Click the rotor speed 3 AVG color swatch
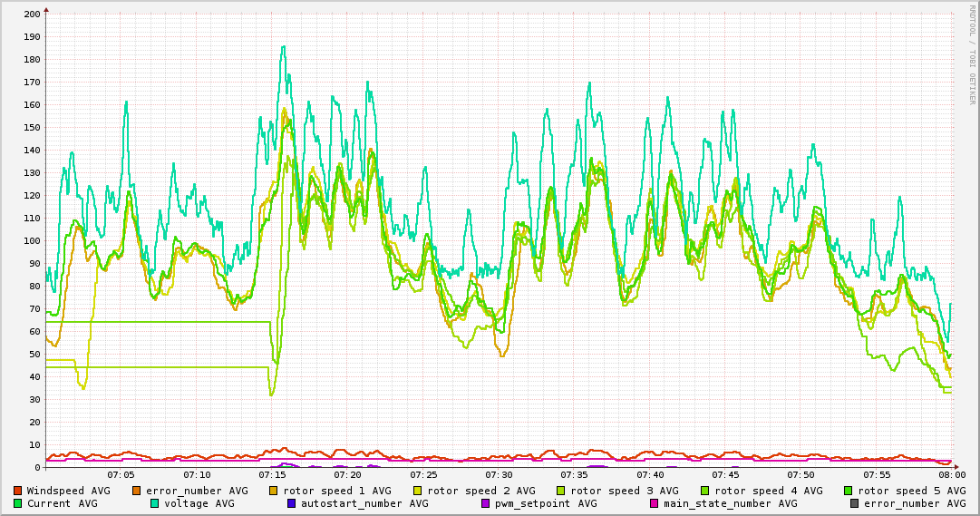Screen dimensions: 980x516 coord(561,491)
